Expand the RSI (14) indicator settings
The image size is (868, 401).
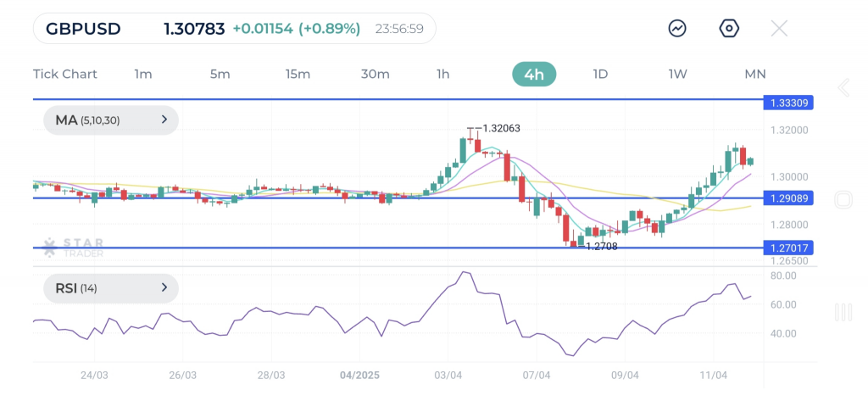(111, 288)
